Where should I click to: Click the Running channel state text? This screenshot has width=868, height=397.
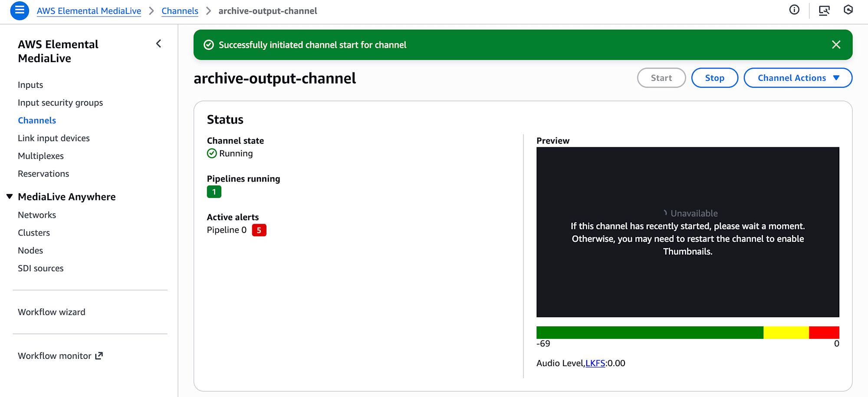(x=236, y=153)
